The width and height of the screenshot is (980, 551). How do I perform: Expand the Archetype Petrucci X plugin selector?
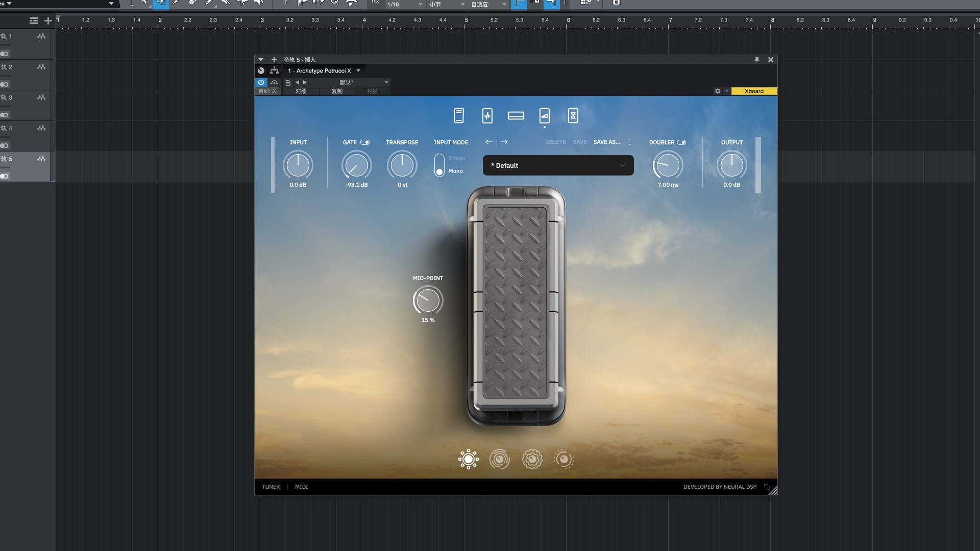[358, 71]
